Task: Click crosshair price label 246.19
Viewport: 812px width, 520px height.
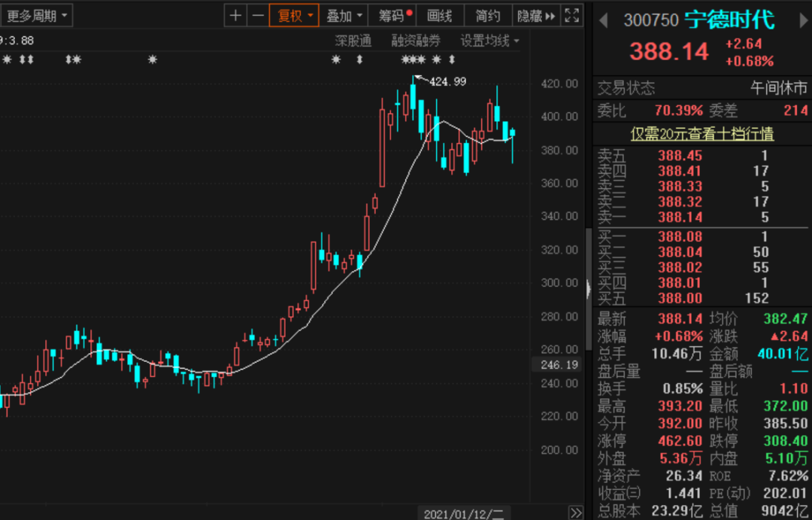Action: pyautogui.click(x=559, y=365)
